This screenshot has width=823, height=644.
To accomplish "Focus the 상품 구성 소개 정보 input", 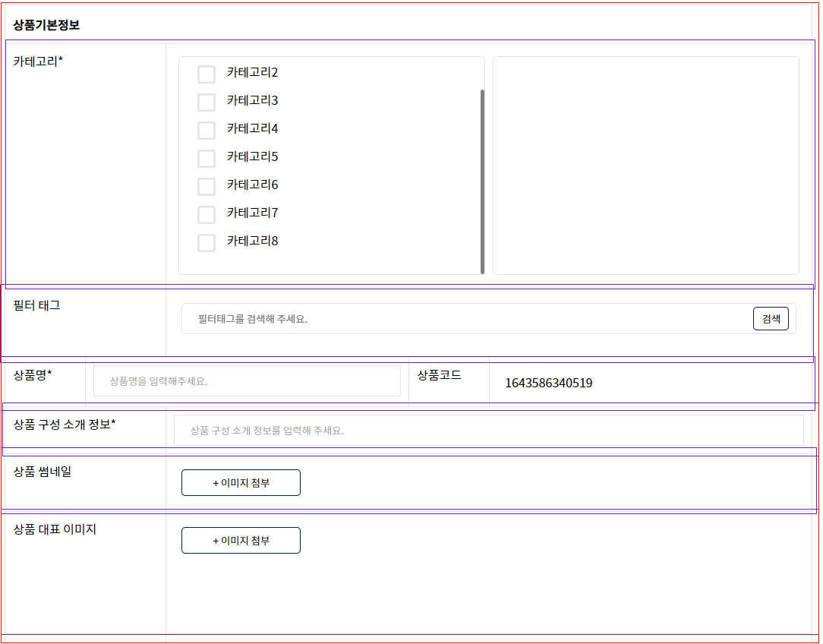I will [488, 431].
